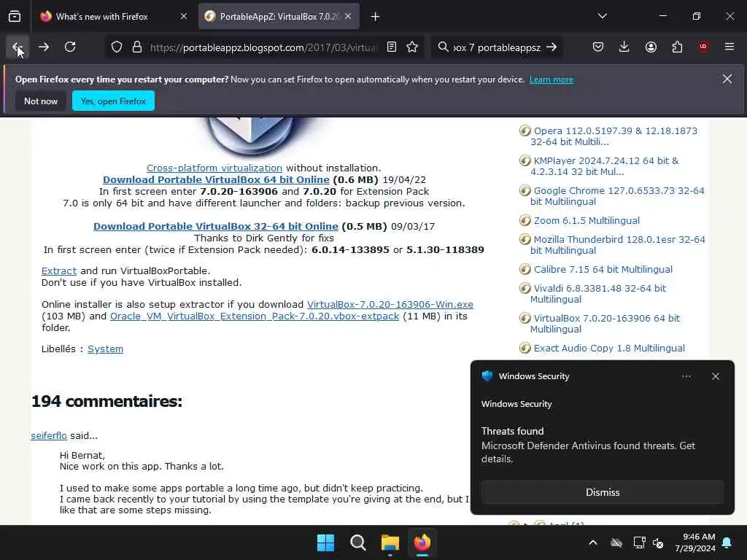Open Windows Start menu

pos(326,542)
